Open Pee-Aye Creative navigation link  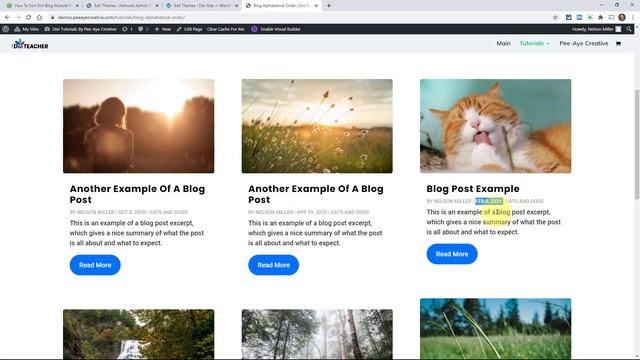point(584,43)
